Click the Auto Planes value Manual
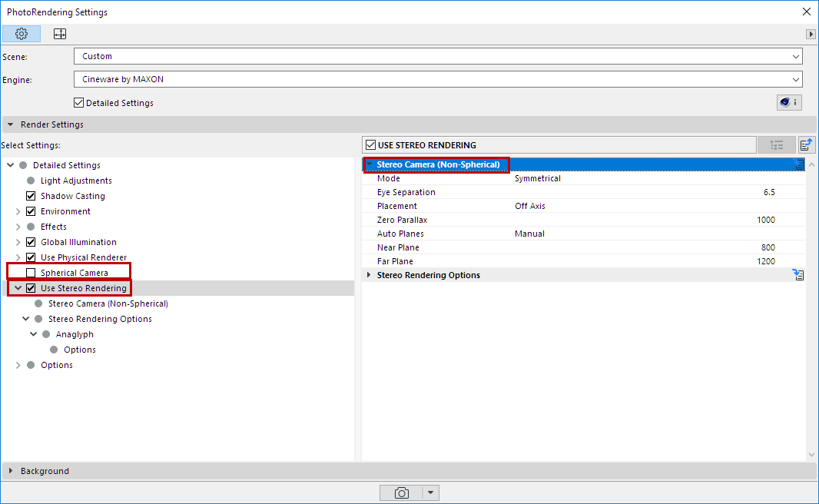This screenshot has height=504, width=819. [x=529, y=234]
